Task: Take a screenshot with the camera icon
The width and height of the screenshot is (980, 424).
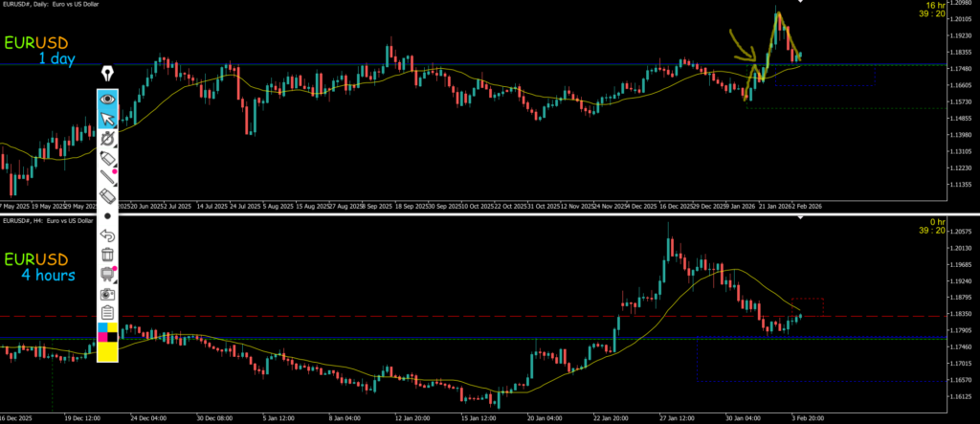Action: (107, 293)
